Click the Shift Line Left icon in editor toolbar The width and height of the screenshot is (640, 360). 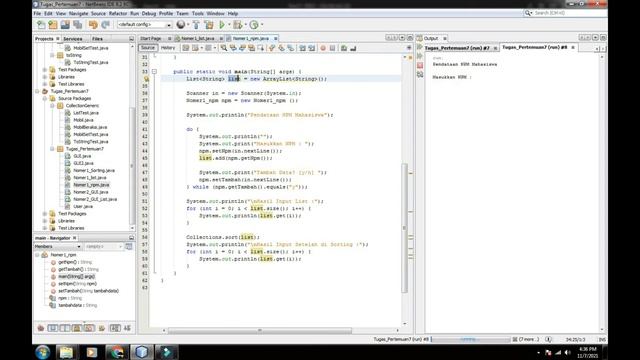[302, 48]
